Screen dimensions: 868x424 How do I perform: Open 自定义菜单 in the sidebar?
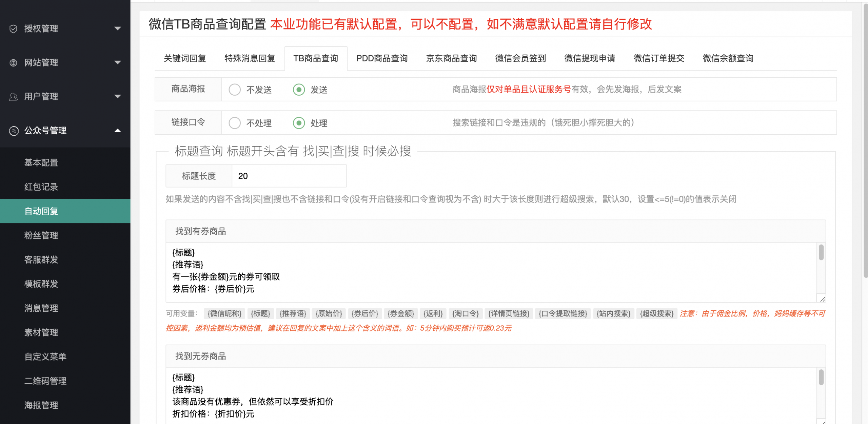click(65, 356)
